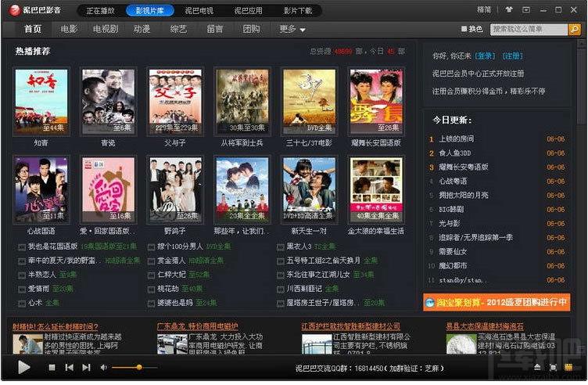588x385 pixels.
Task: Open the 电影 category
Action: pos(69,29)
